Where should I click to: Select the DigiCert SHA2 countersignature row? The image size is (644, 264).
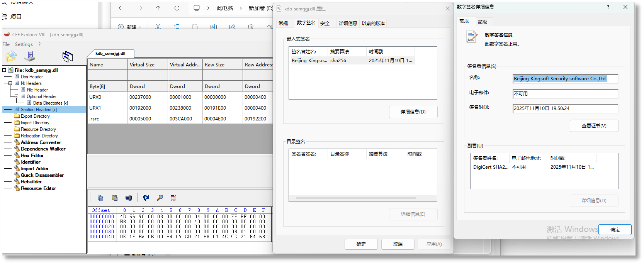[533, 167]
